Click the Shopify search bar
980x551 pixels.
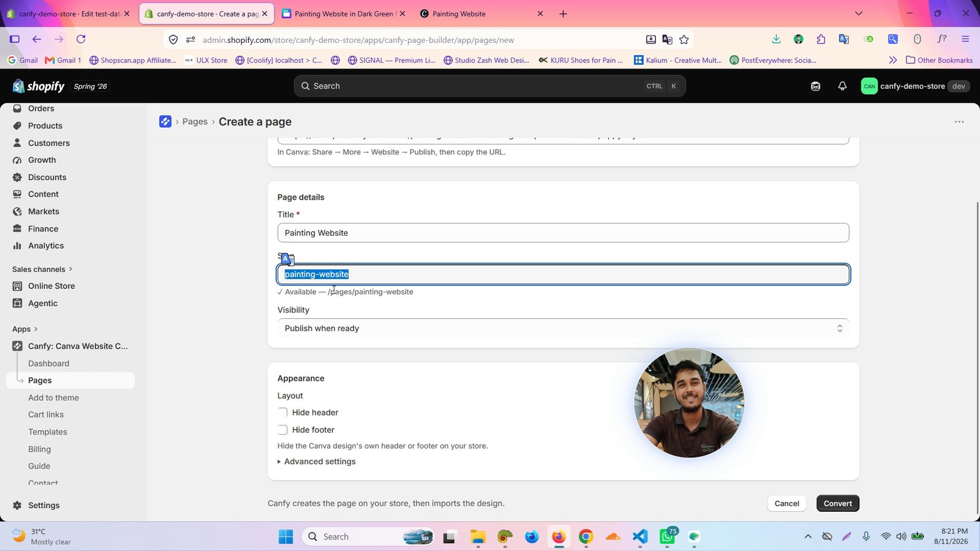(x=490, y=86)
